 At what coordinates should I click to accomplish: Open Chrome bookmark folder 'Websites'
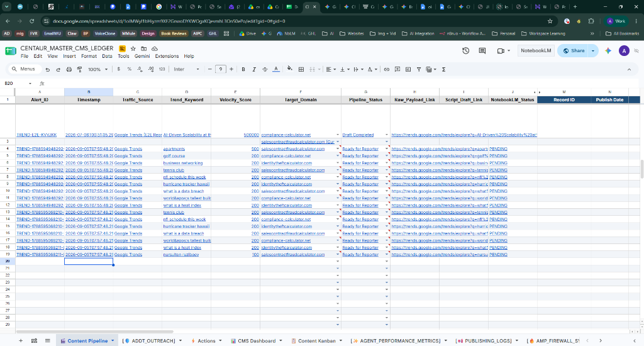352,34
